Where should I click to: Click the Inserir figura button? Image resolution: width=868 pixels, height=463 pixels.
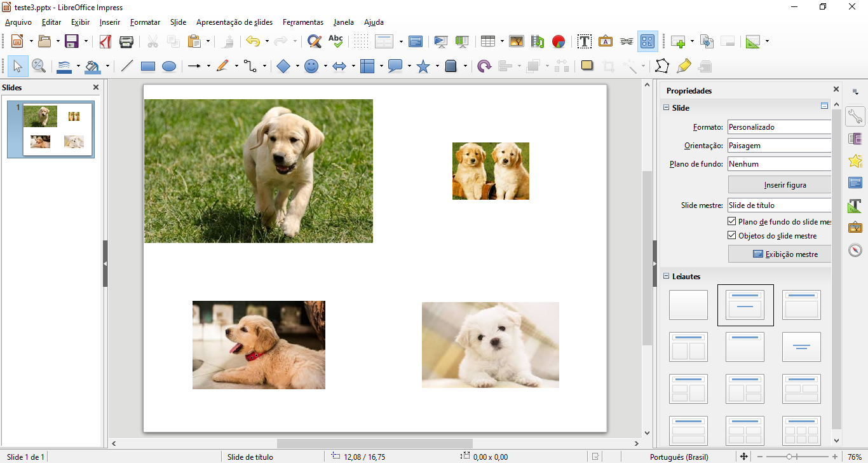pos(779,185)
